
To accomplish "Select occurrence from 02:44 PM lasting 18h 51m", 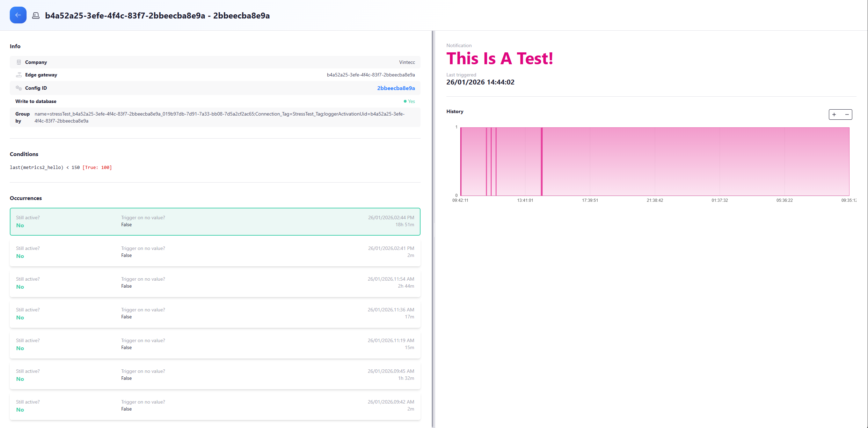I will pos(215,222).
